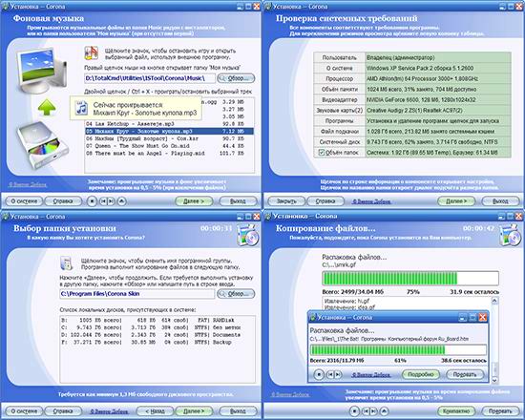Select track 07 Queen - The Show Must Go On.mid

169,146
